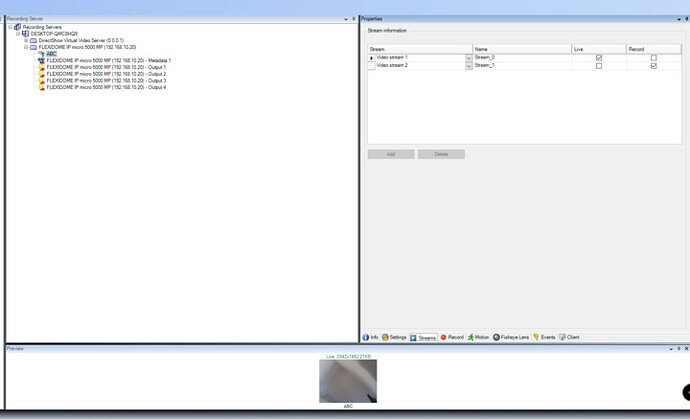The width and height of the screenshot is (690, 419).
Task: Open the Properties pane options arrow
Action: (x=679, y=19)
